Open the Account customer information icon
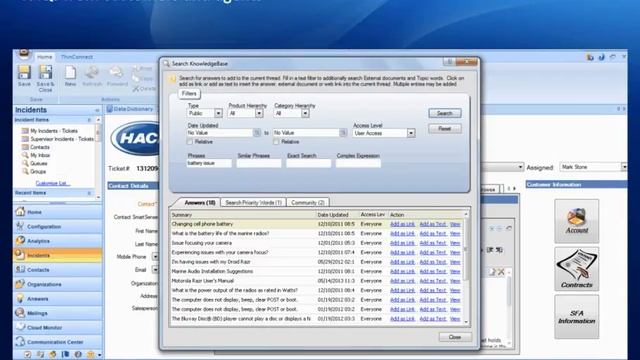 pyautogui.click(x=576, y=221)
